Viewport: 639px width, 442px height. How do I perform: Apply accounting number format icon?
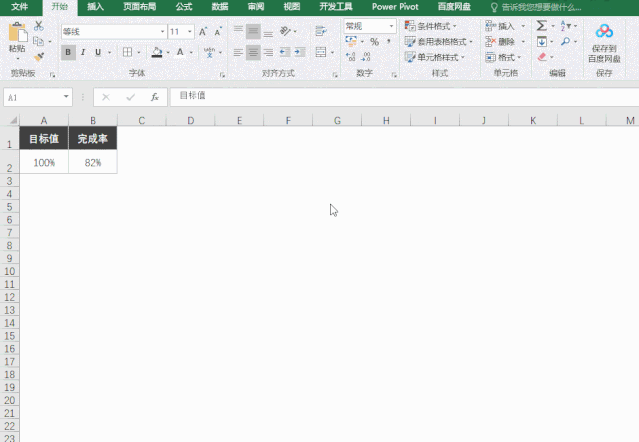pos(351,41)
